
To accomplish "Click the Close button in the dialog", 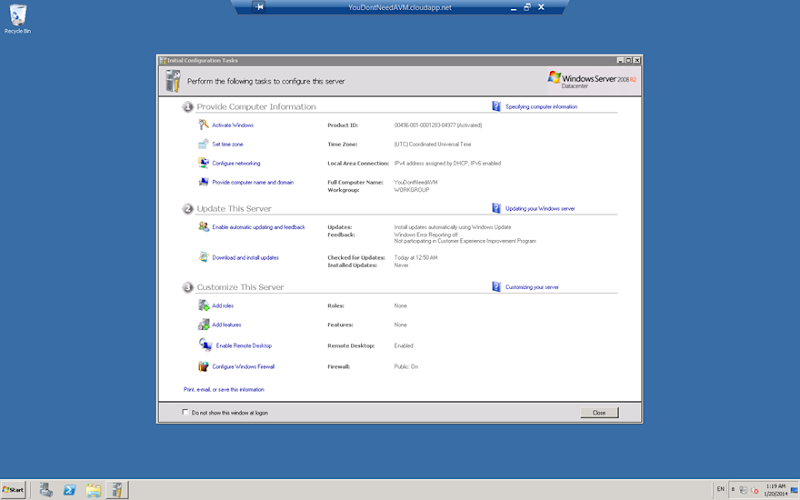I will pyautogui.click(x=599, y=412).
